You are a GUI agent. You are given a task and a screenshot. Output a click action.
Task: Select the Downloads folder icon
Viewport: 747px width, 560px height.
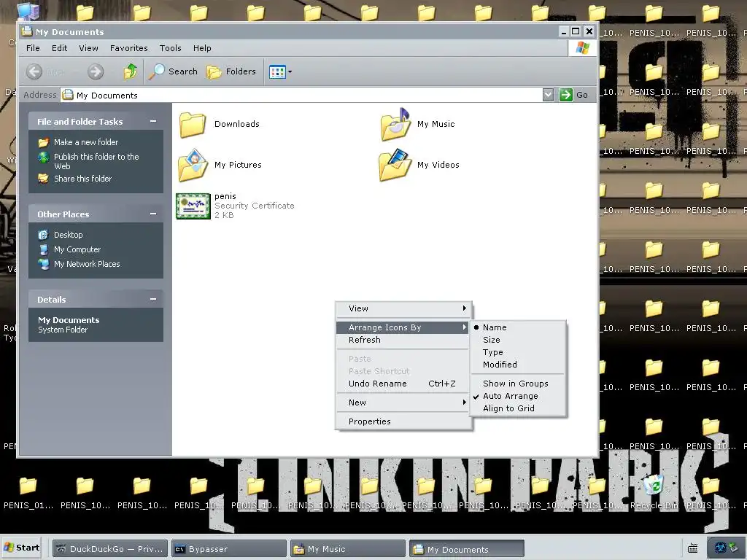[x=193, y=125]
